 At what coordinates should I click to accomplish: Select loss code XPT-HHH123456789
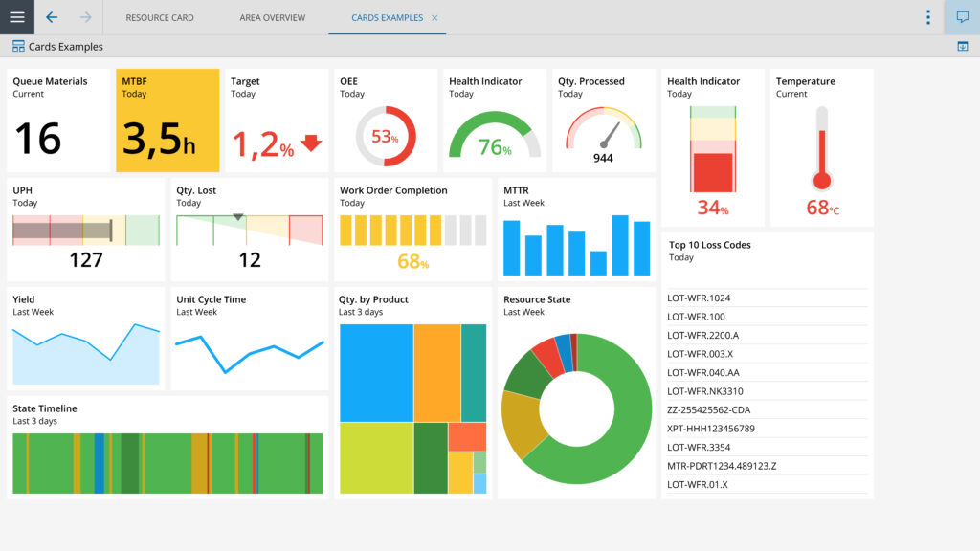click(711, 429)
